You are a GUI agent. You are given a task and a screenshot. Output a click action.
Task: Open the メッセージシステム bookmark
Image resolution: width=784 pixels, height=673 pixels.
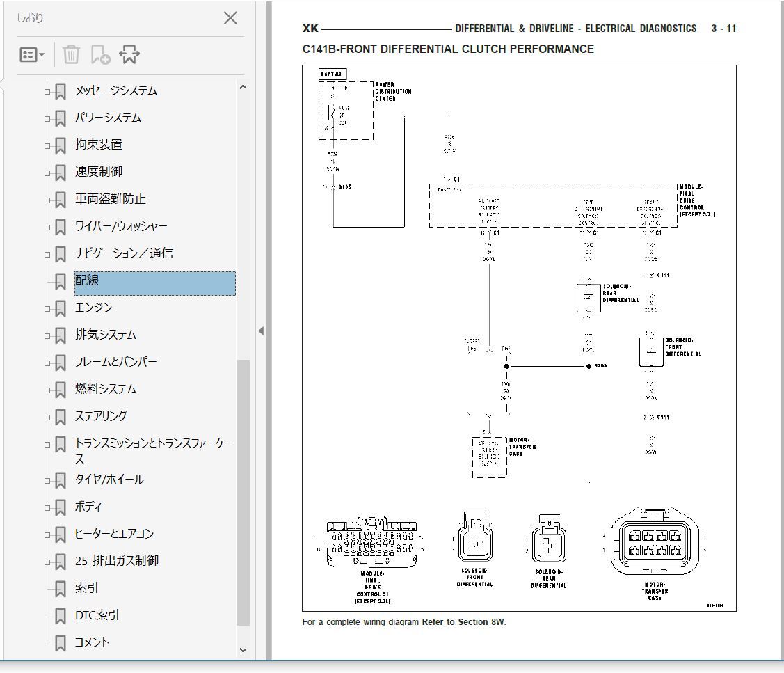(116, 90)
